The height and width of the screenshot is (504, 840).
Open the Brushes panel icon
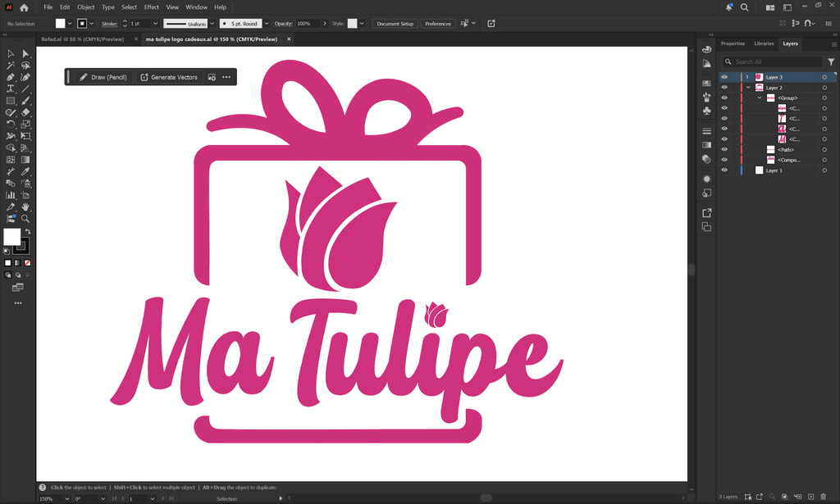tap(706, 97)
